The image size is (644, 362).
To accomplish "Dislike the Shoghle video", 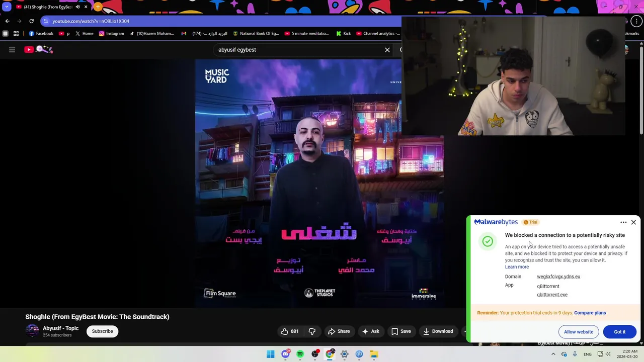I will pyautogui.click(x=312, y=331).
